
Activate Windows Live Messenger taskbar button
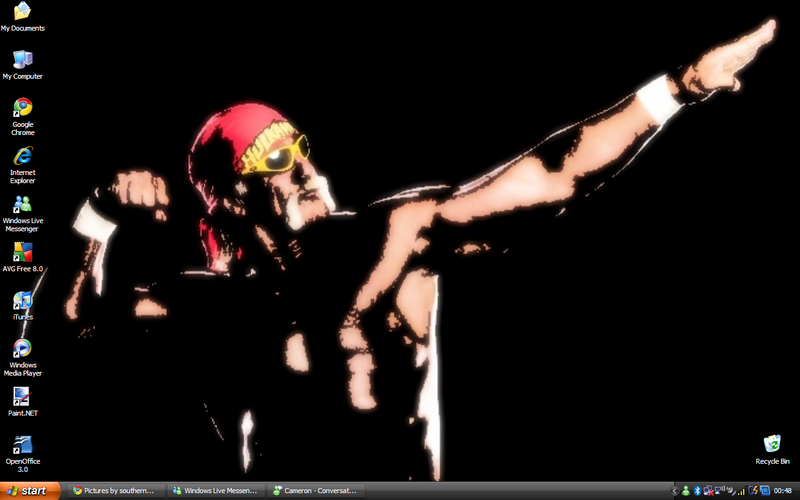click(x=218, y=491)
